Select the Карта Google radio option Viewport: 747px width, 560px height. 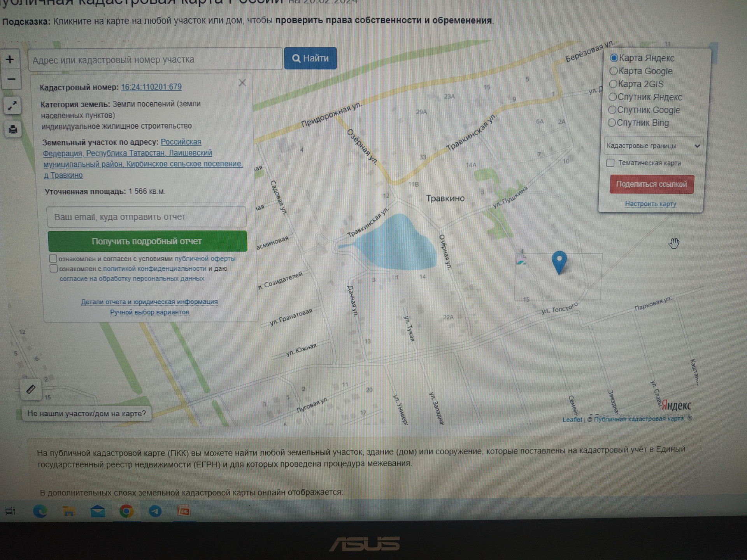[x=614, y=71]
